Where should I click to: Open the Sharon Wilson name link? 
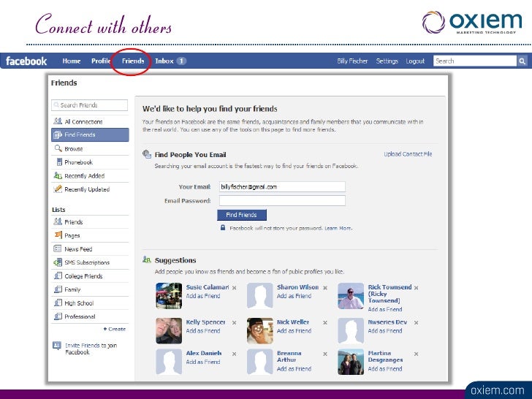[x=297, y=287]
